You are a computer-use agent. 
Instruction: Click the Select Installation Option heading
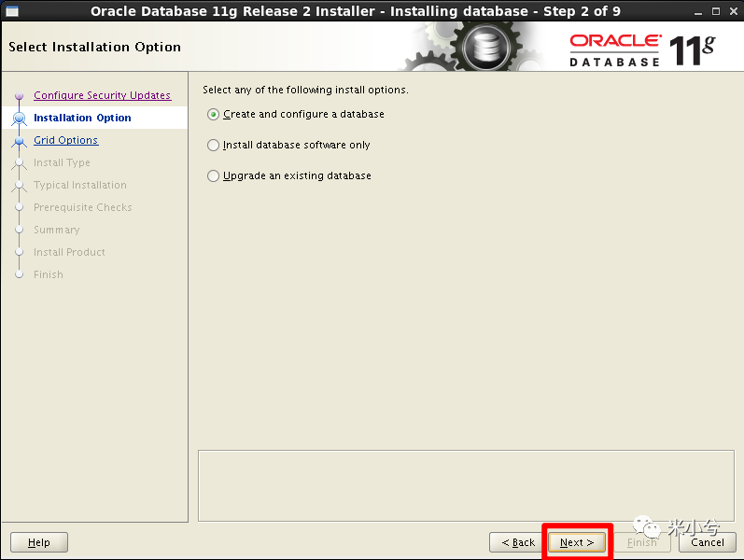click(95, 47)
